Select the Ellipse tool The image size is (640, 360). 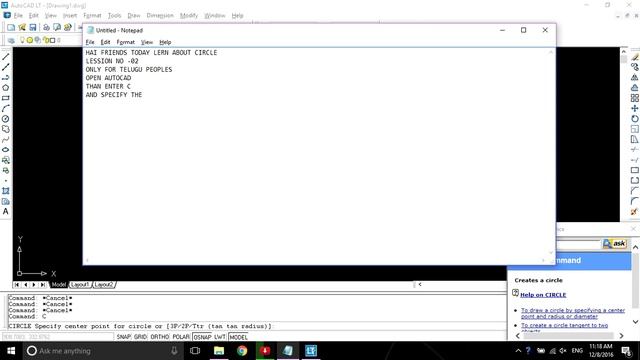coord(6,150)
